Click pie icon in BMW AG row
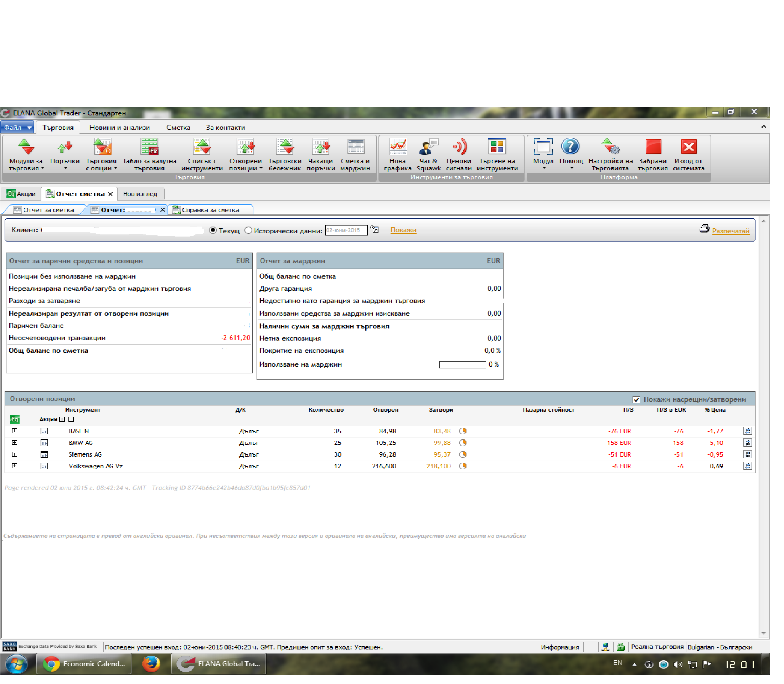This screenshot has height=684, width=784. [463, 443]
